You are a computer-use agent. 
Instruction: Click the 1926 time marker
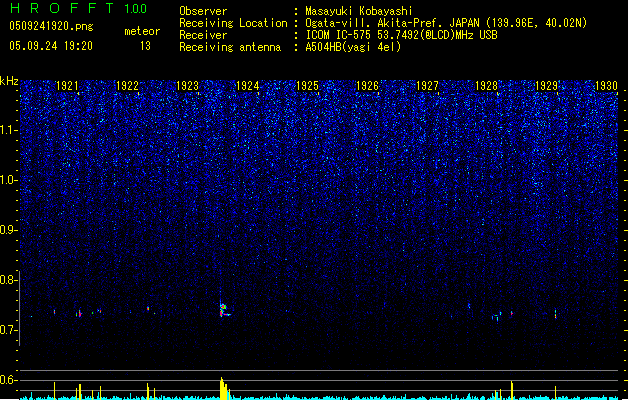click(367, 86)
